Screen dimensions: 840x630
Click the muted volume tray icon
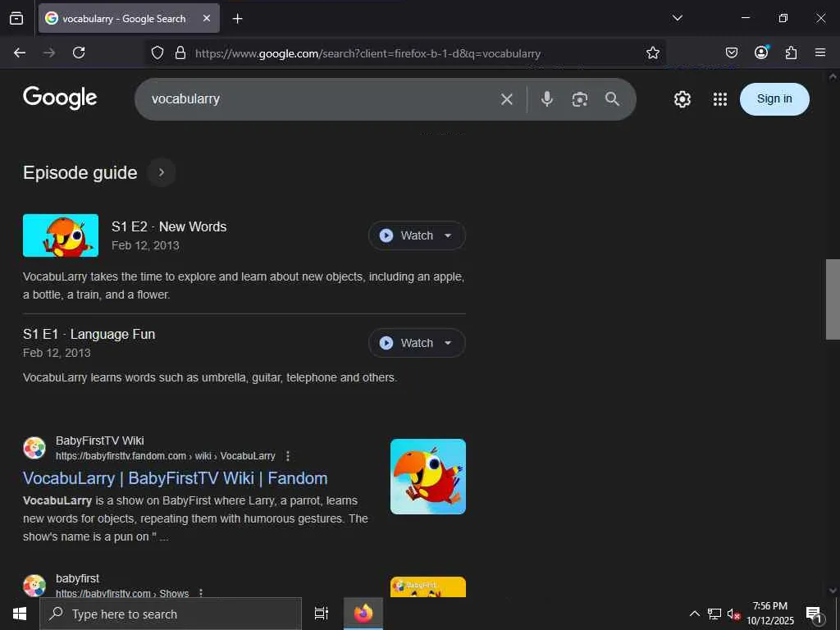coord(733,614)
